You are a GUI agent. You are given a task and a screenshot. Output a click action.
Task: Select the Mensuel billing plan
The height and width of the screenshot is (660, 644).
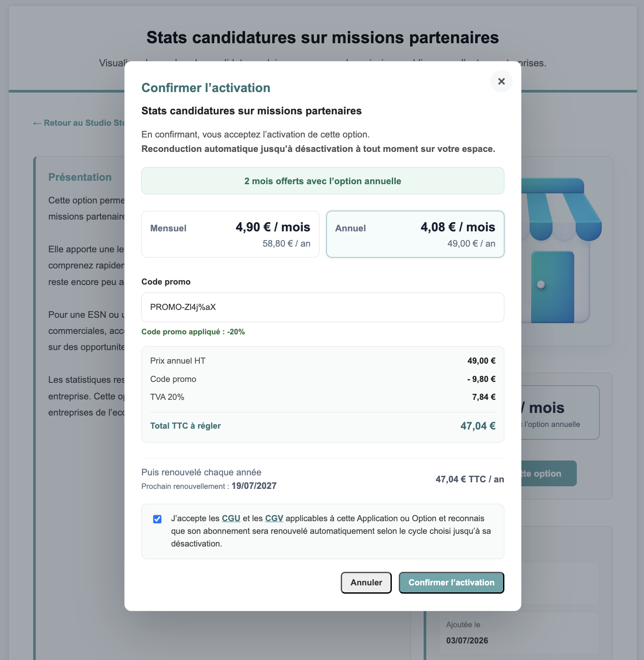click(230, 234)
